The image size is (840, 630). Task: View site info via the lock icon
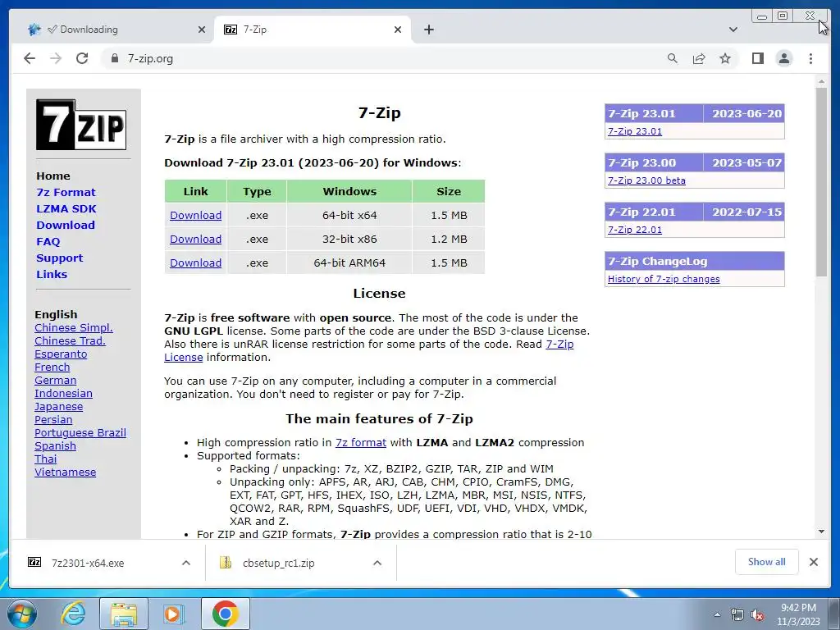point(114,58)
